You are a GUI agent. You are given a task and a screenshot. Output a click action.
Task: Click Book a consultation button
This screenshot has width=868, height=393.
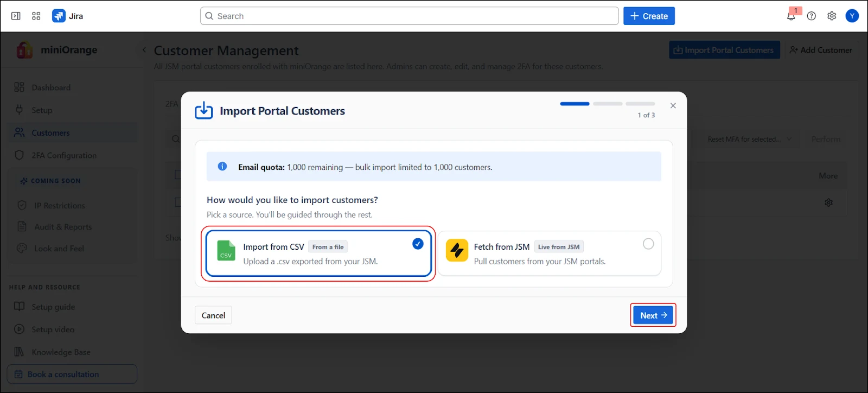[72, 374]
